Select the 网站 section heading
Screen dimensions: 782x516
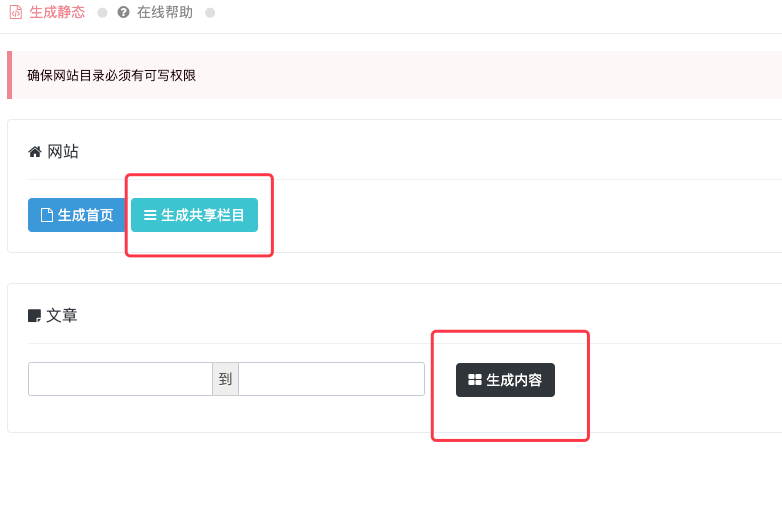pyautogui.click(x=63, y=152)
